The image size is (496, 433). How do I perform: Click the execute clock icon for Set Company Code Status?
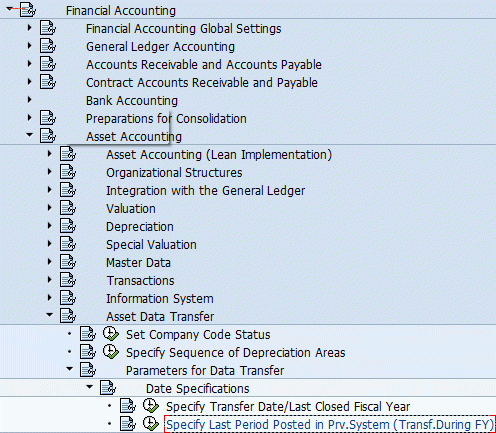[x=111, y=334]
